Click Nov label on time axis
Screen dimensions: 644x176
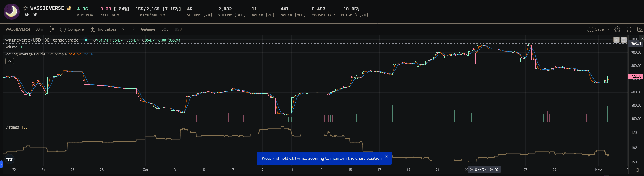(598, 170)
